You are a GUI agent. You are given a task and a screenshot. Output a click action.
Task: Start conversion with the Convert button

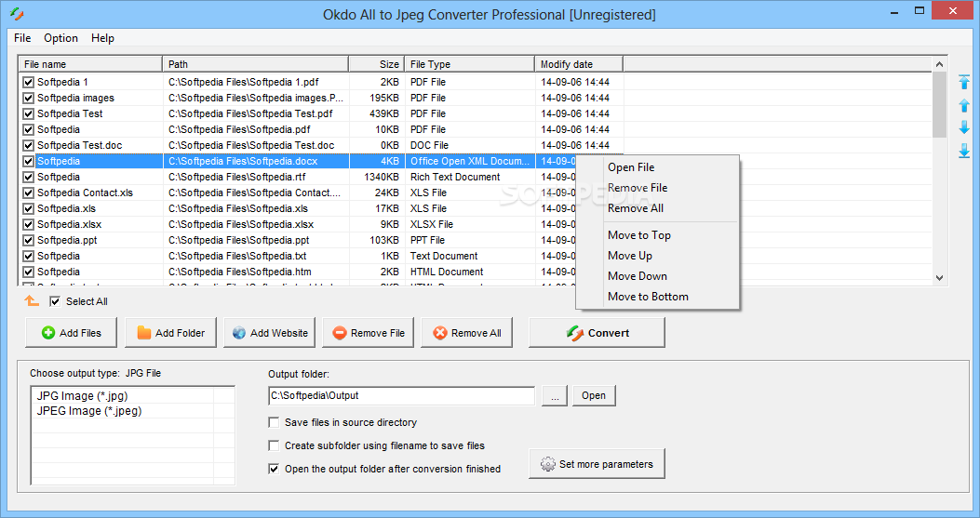pos(597,333)
